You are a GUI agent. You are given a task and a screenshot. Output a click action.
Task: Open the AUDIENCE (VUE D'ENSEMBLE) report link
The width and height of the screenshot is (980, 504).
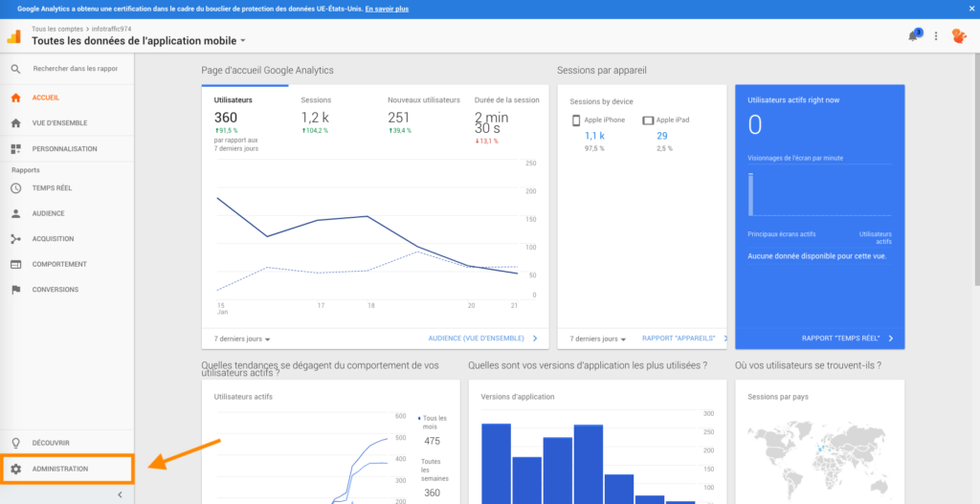482,339
